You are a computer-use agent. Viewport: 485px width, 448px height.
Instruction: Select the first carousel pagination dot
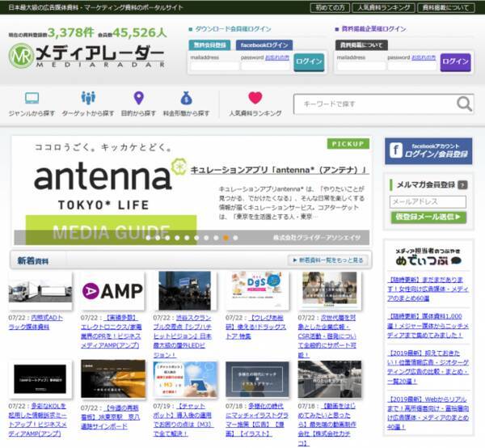(x=148, y=238)
